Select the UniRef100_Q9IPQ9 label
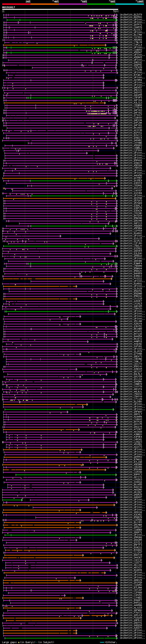 coord(131,583)
